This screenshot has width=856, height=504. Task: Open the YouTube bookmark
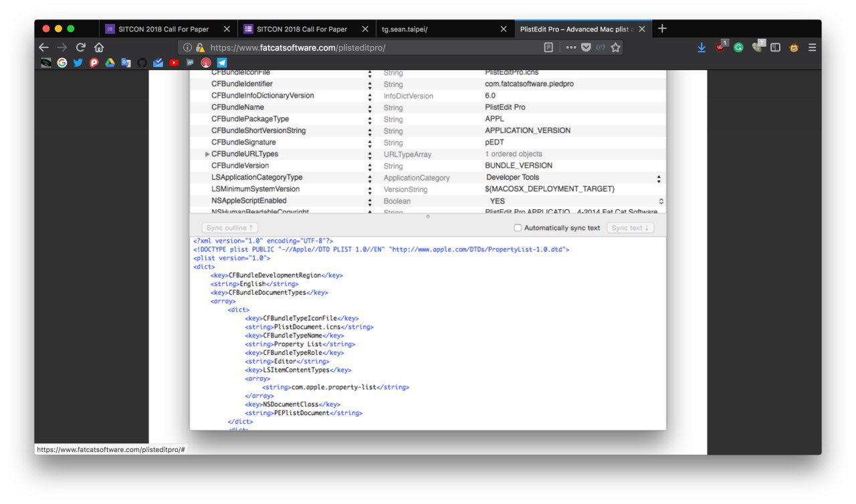point(174,63)
